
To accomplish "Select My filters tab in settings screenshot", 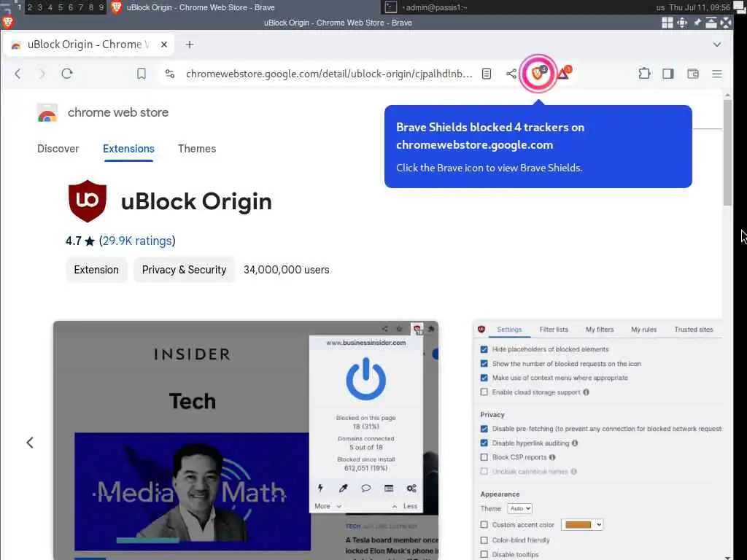I will tap(600, 329).
